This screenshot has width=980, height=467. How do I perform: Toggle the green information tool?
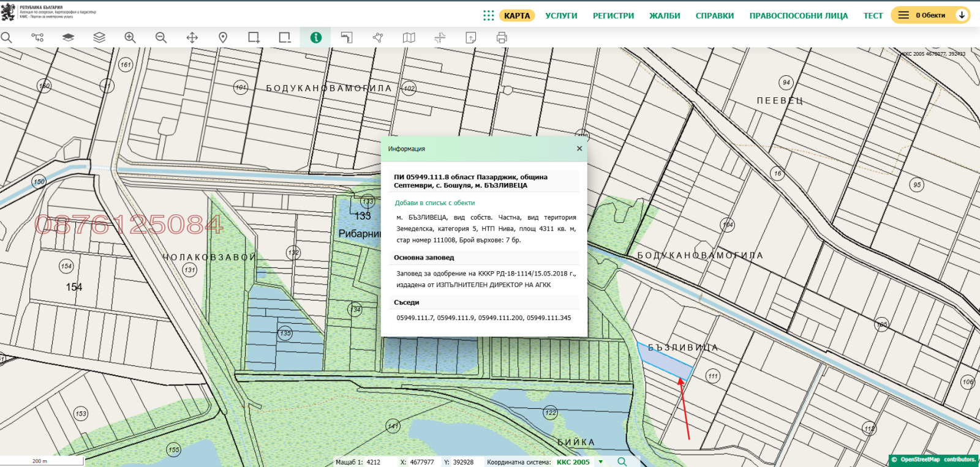point(315,37)
